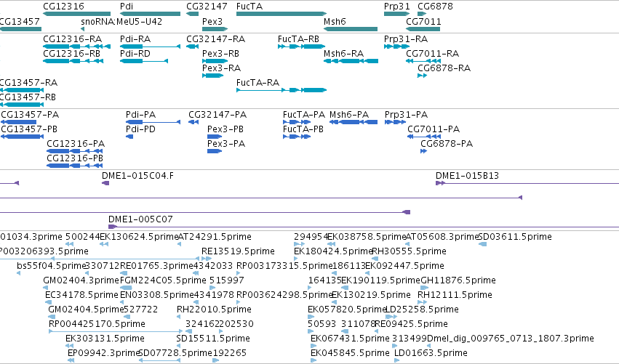Click the Pex3 gene label

[x=212, y=21]
